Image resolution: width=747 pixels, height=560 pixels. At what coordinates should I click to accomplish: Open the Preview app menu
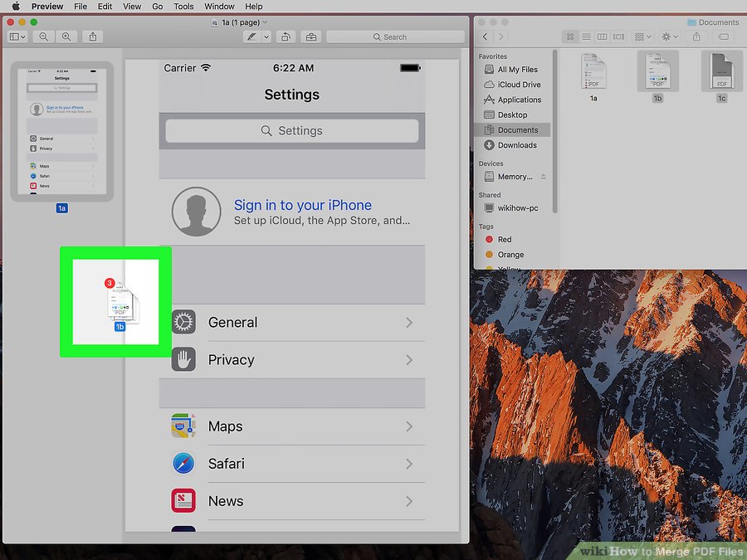pyautogui.click(x=47, y=6)
